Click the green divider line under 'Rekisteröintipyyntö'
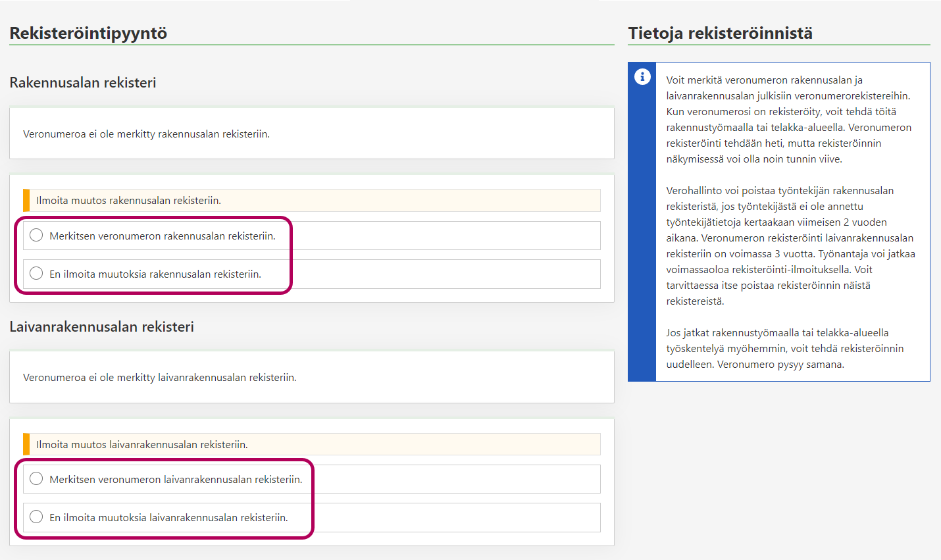The height and width of the screenshot is (560, 941). tap(311, 45)
